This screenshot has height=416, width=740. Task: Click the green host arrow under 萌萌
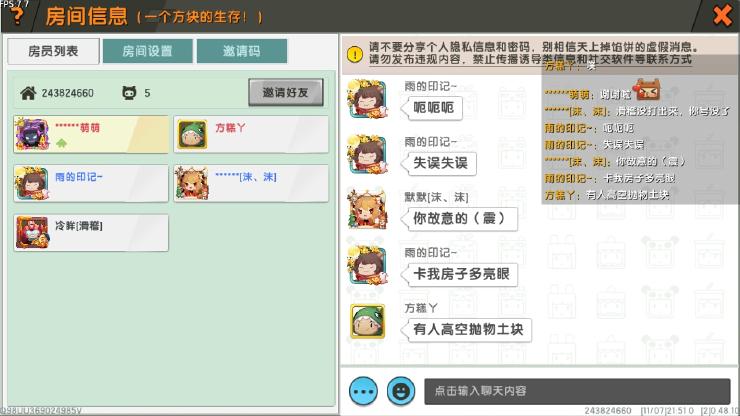pyautogui.click(x=61, y=143)
